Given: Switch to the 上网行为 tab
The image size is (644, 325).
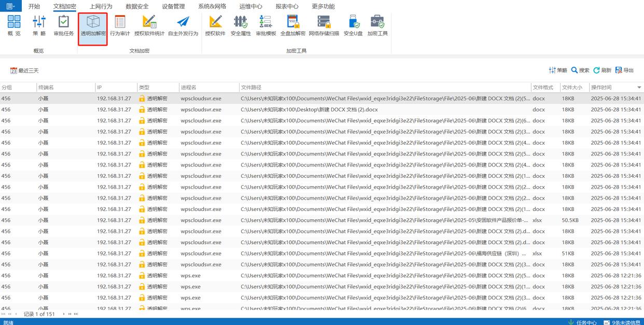Looking at the screenshot, I should (x=101, y=7).
